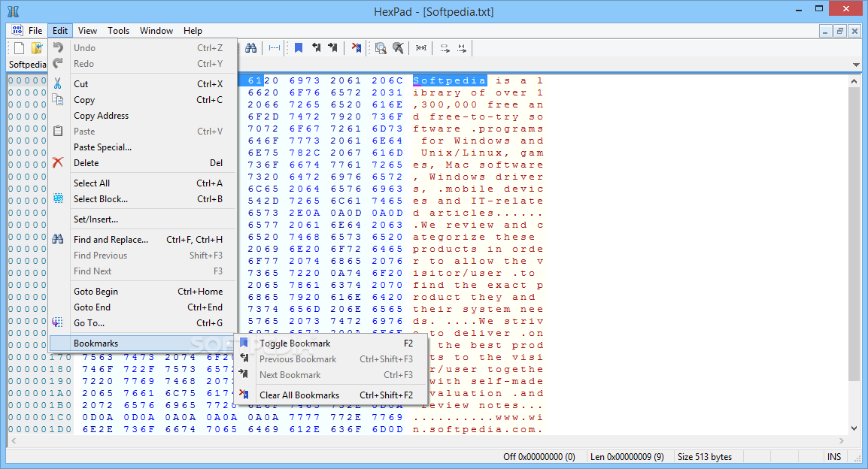This screenshot has height=469, width=868.
Task: Click the Select Block icon in Edit menu
Action: click(58, 198)
